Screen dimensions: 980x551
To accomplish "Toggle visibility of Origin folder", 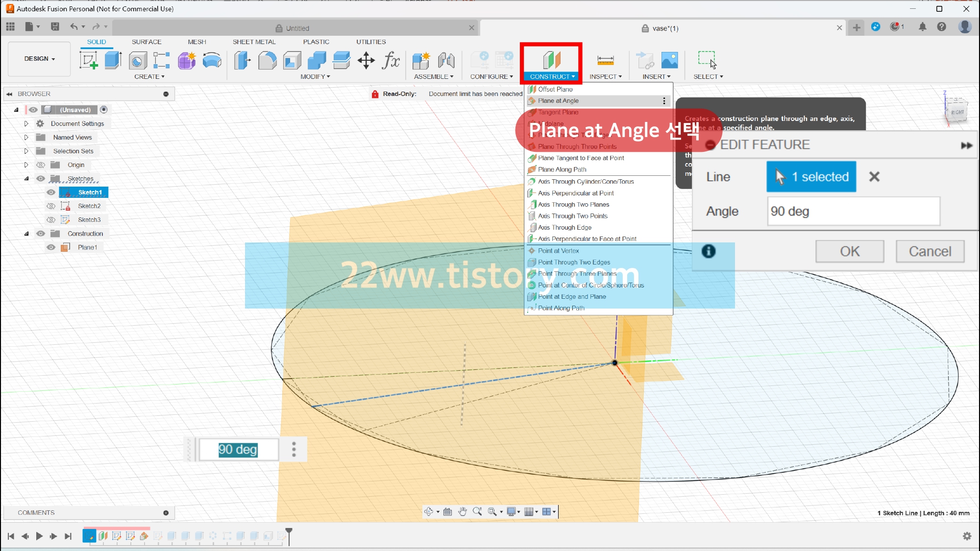I will point(41,165).
